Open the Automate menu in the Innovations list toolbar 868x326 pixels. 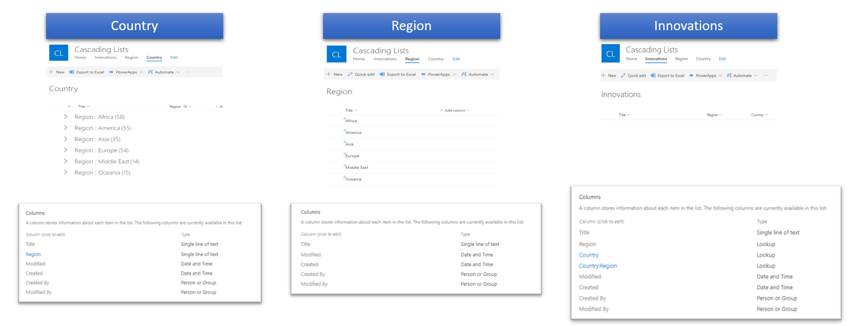click(742, 75)
